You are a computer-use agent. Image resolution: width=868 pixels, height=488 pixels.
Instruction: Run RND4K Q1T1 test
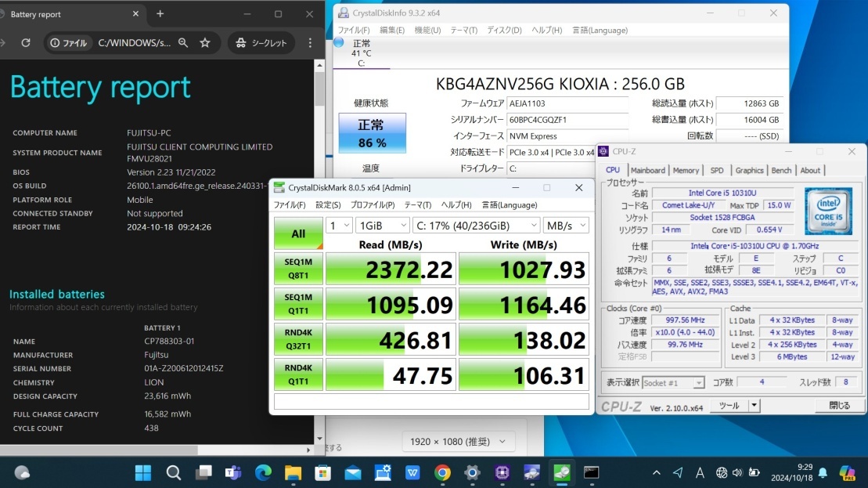pos(298,374)
